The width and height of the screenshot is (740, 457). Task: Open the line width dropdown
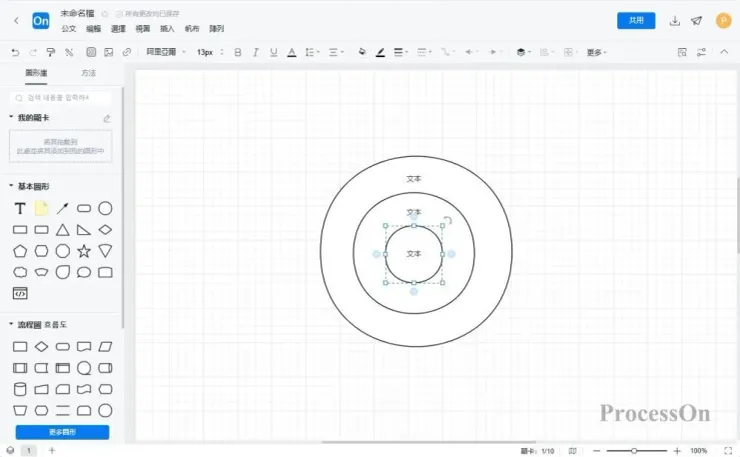(401, 52)
